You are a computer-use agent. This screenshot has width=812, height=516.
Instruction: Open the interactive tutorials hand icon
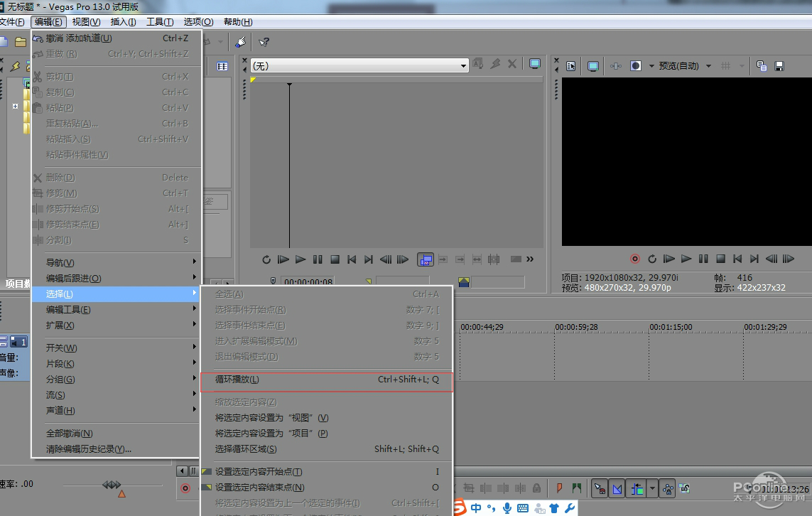click(240, 42)
